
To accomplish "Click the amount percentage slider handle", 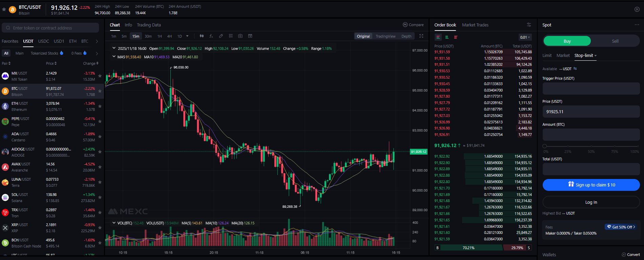I will [545, 146].
